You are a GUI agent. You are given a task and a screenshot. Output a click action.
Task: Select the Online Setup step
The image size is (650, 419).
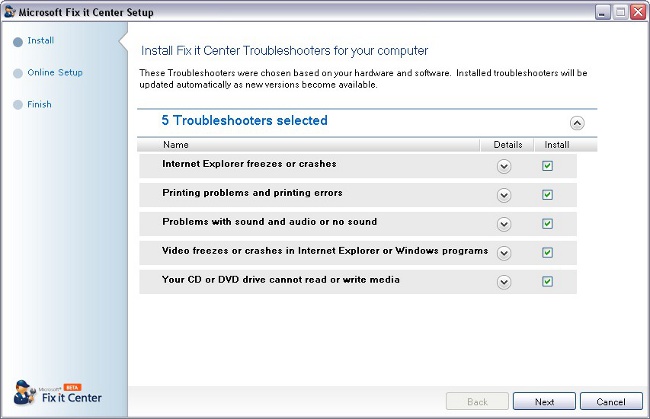pyautogui.click(x=54, y=73)
